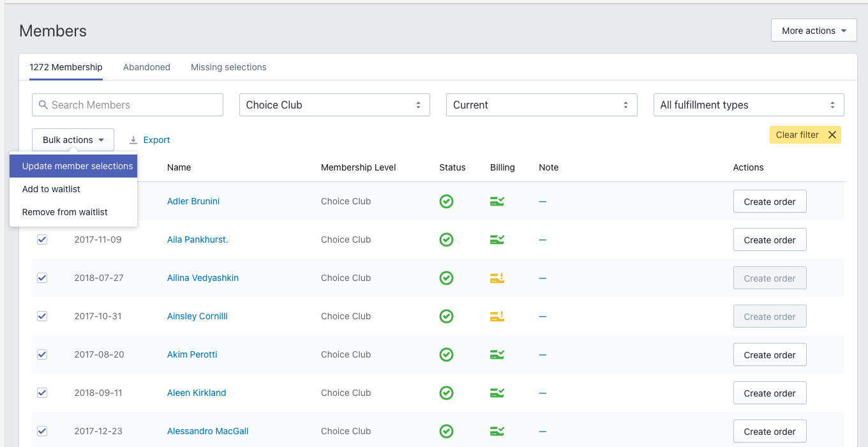Screen dimensions: 868x447
Task: Click Aleen Kirkland's billing card icon
Action: (x=497, y=393)
